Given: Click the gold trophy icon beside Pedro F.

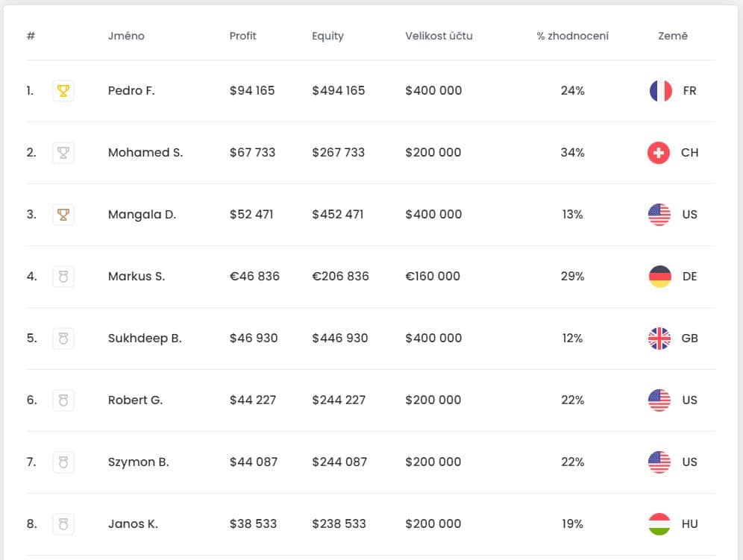Looking at the screenshot, I should (x=63, y=90).
